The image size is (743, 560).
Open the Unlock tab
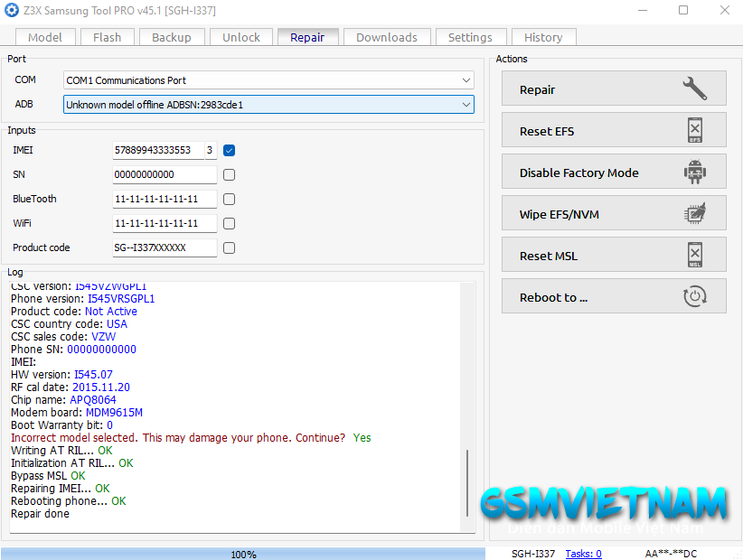click(x=241, y=37)
